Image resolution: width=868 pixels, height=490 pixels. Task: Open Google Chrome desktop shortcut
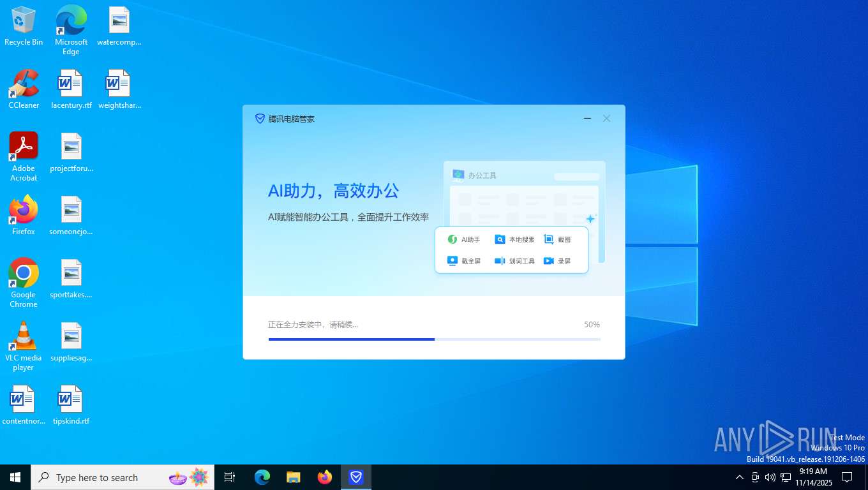click(x=24, y=283)
